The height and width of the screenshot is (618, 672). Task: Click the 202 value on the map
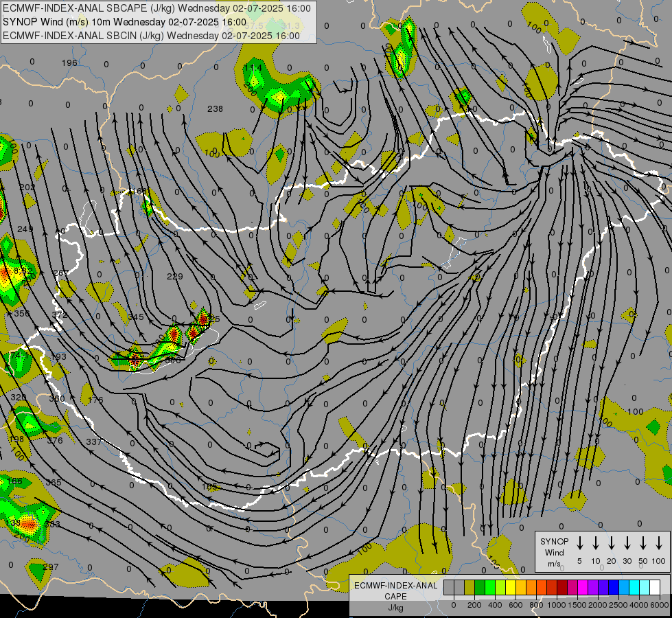(27, 187)
